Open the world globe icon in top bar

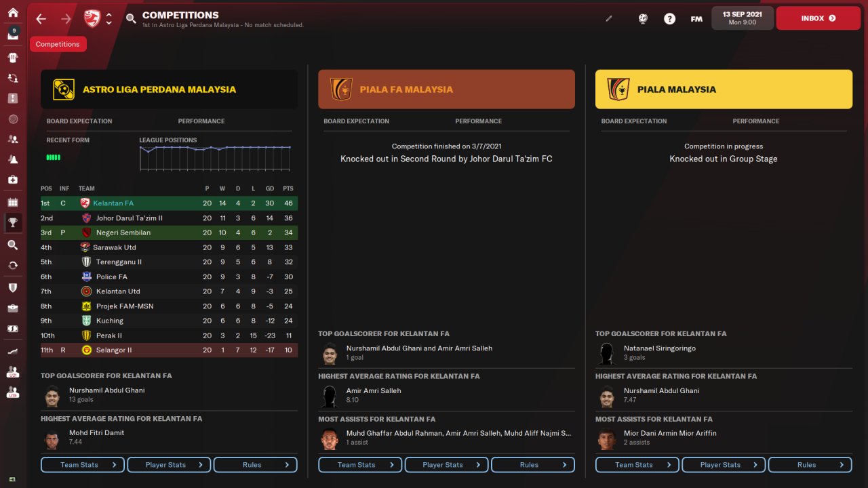pos(643,19)
